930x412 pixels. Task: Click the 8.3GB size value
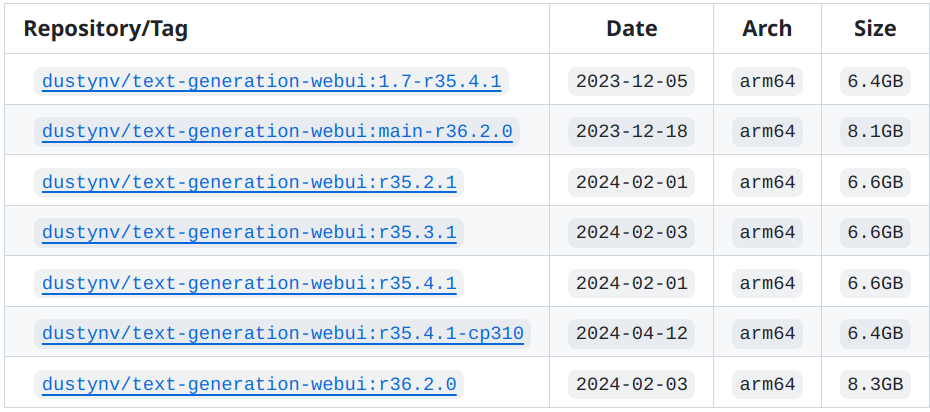coord(875,384)
